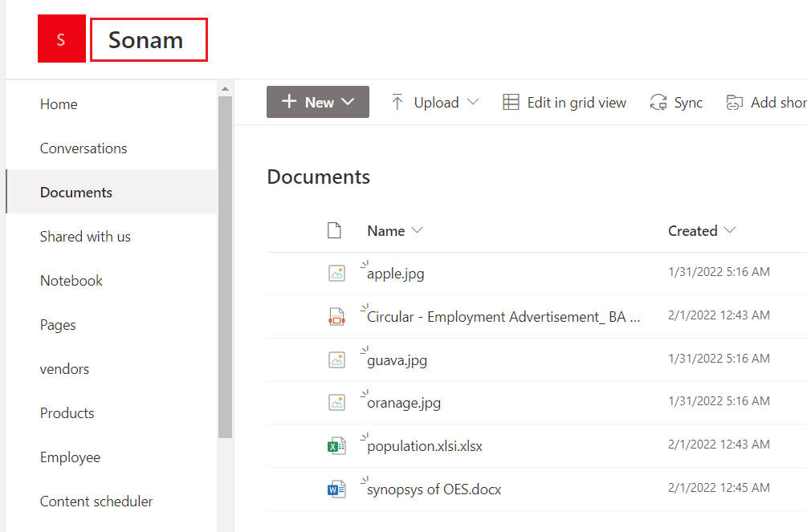Click the New button
Screen dimensions: 807x532
point(317,102)
